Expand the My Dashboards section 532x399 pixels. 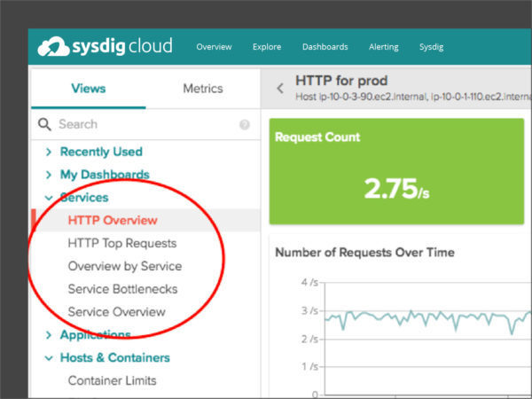coord(49,175)
